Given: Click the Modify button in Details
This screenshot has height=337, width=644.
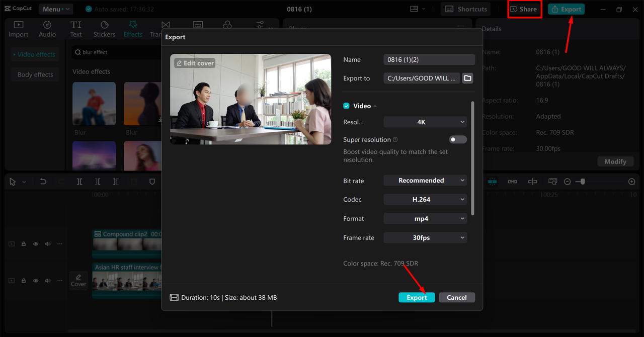Looking at the screenshot, I should click(615, 161).
